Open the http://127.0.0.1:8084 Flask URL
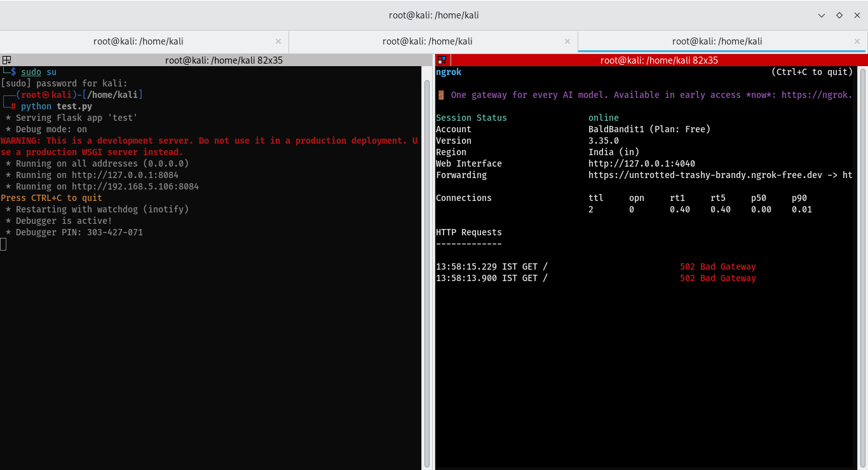Screen dimensions: 868x470 pos(125,175)
